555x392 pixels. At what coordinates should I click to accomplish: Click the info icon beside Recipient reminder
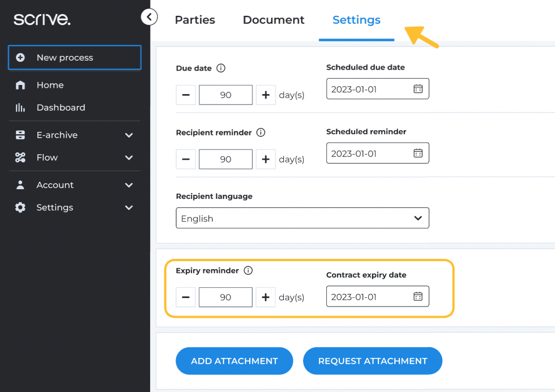261,133
